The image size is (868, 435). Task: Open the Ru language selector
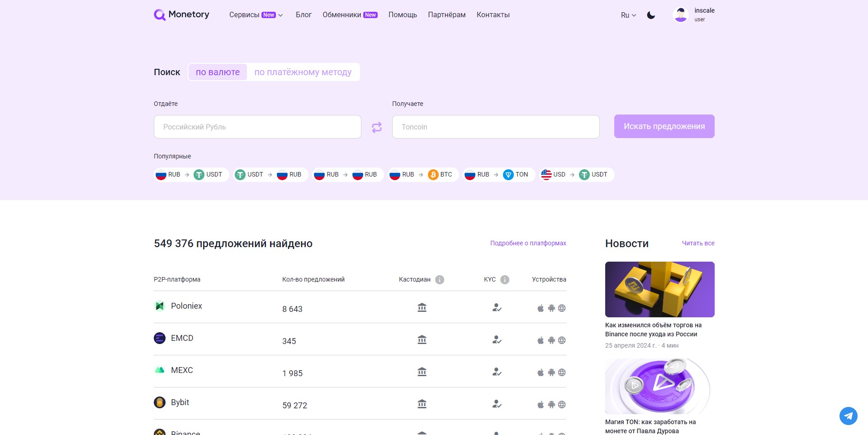point(629,15)
